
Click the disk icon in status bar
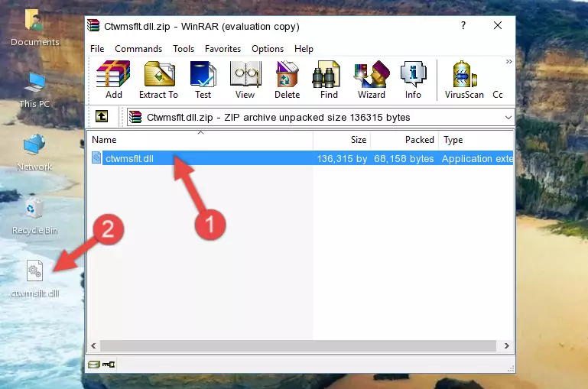[x=94, y=365]
